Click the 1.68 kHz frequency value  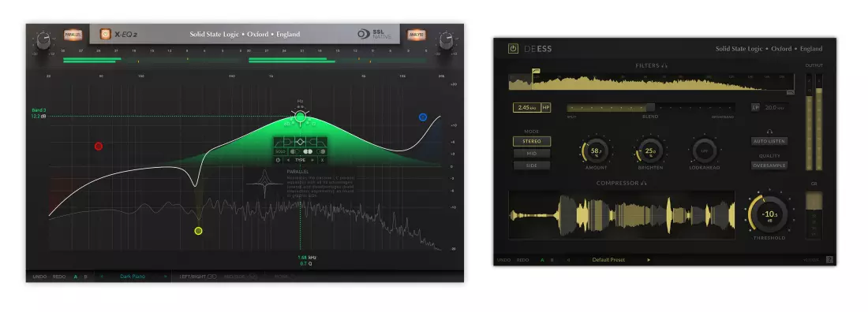click(x=307, y=258)
